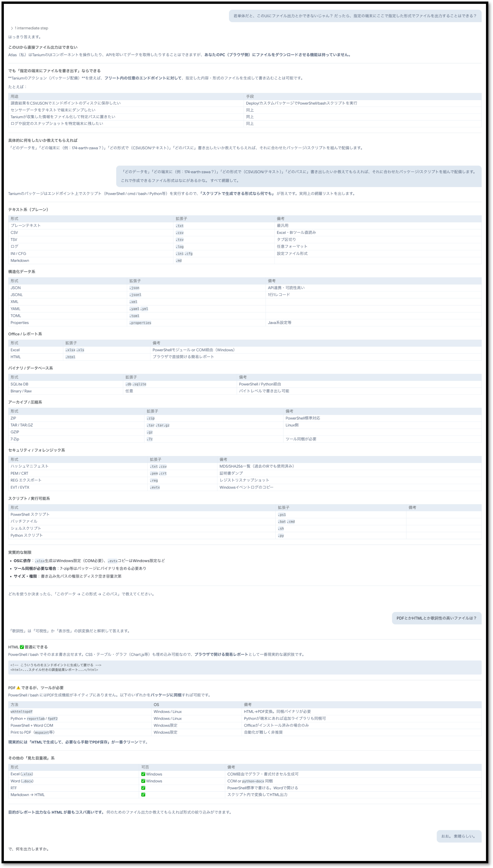
Task: Click the "python-docx" code tag
Action: [253, 781]
